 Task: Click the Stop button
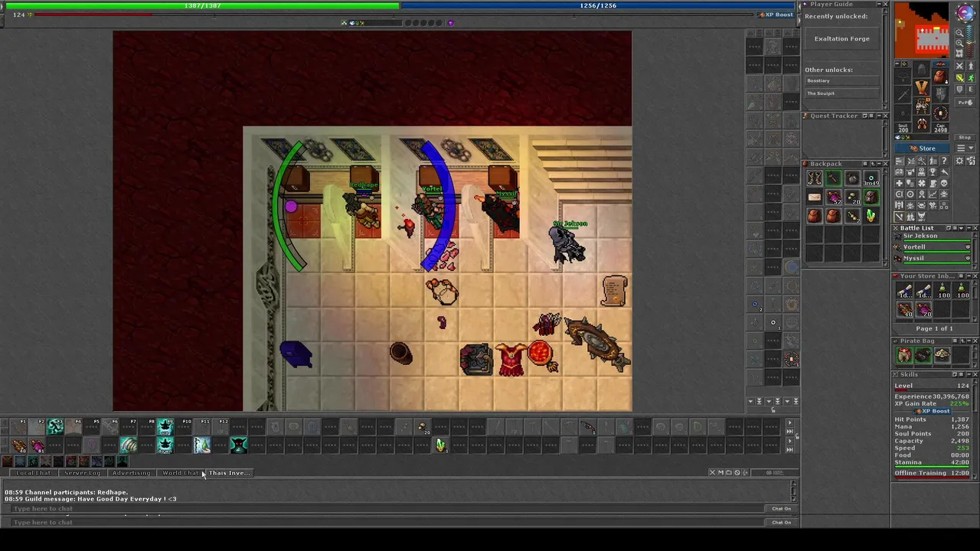(x=965, y=138)
